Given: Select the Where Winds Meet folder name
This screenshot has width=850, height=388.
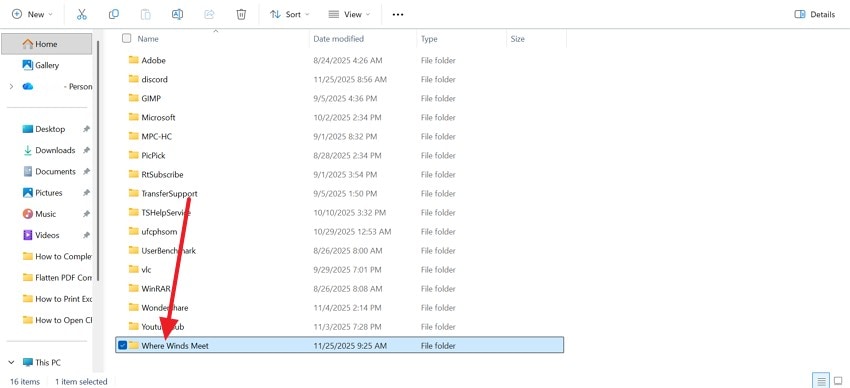Looking at the screenshot, I should pyautogui.click(x=175, y=346).
